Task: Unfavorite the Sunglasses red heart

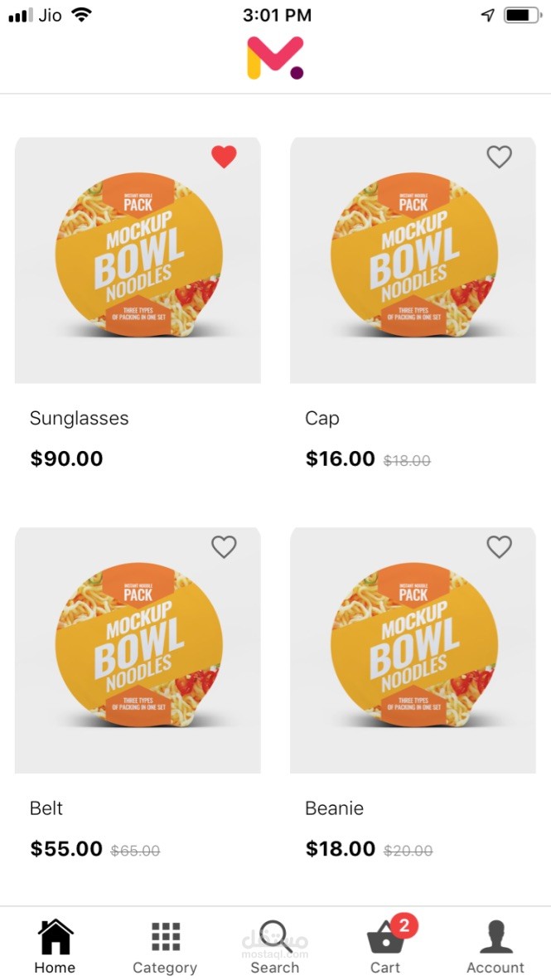Action: click(224, 156)
